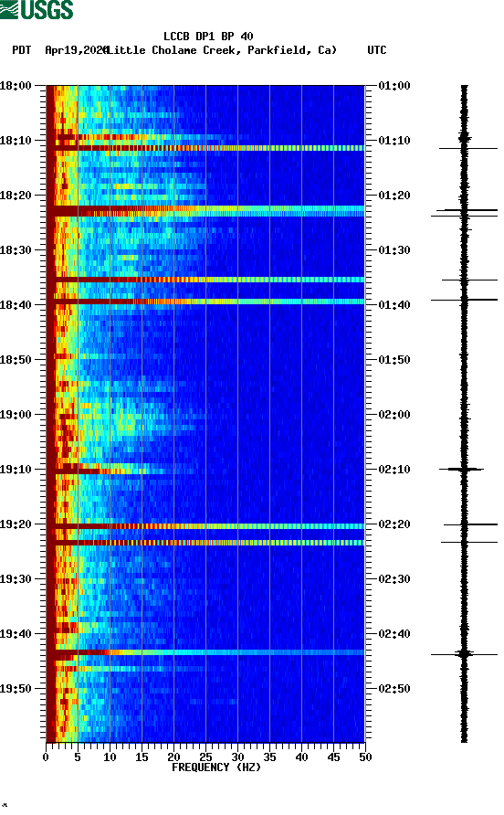Click the 02:20 UTC time label
Image resolution: width=504 pixels, height=815 pixels.
[394, 524]
